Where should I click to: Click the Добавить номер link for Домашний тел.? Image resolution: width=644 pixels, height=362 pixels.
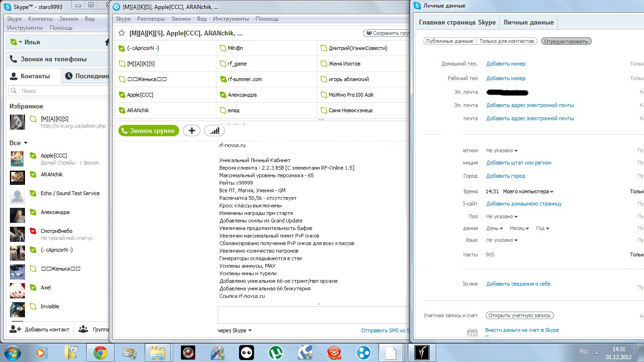506,64
